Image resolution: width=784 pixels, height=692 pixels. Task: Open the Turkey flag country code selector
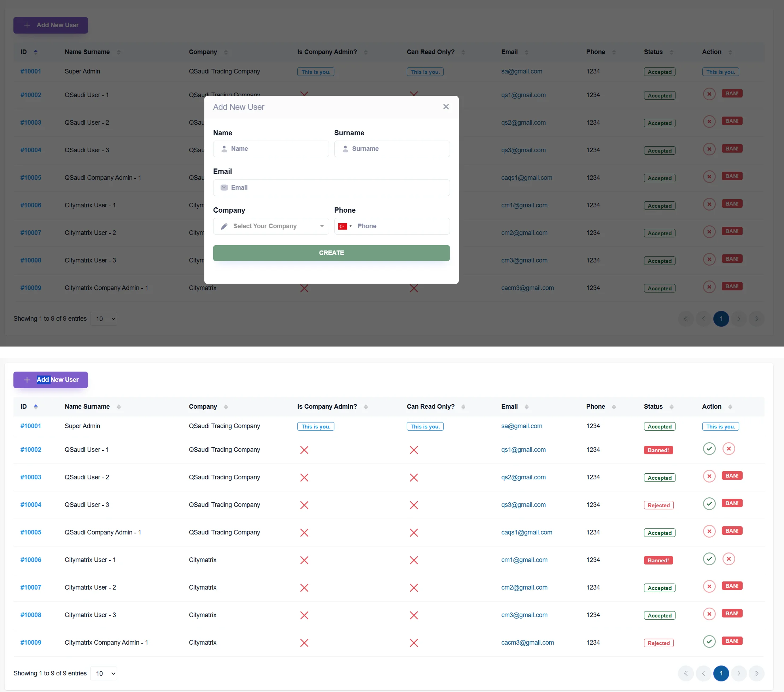[x=344, y=226]
